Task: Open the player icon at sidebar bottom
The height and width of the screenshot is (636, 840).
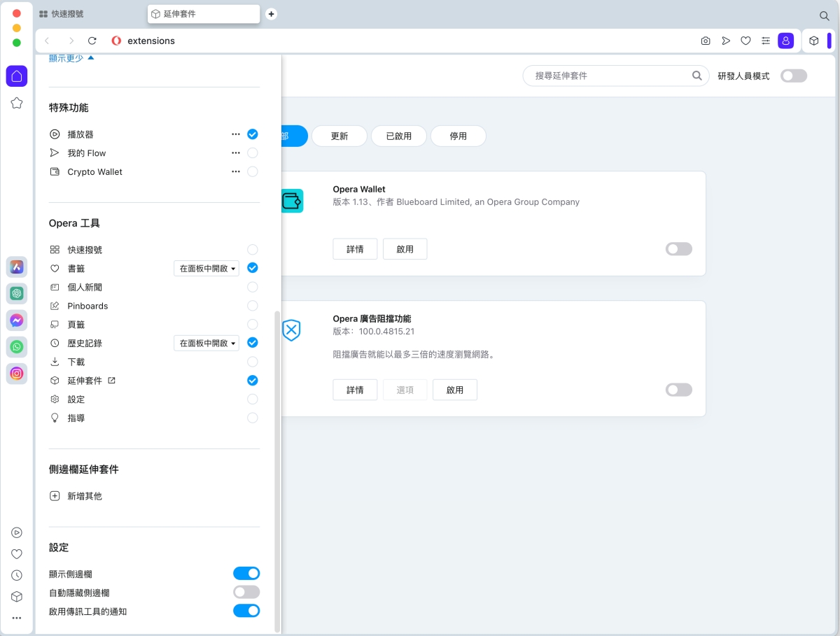Action: (x=17, y=532)
